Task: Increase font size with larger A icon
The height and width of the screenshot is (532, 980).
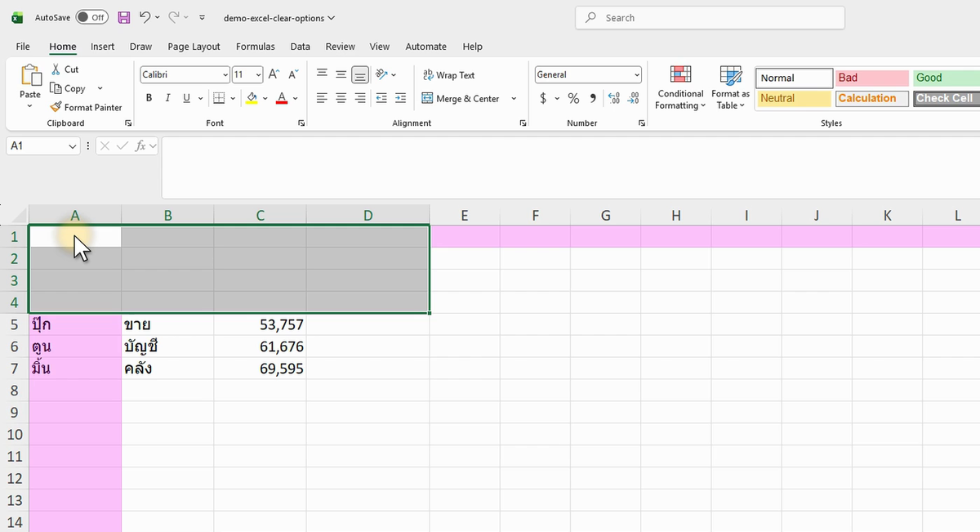Action: [274, 74]
